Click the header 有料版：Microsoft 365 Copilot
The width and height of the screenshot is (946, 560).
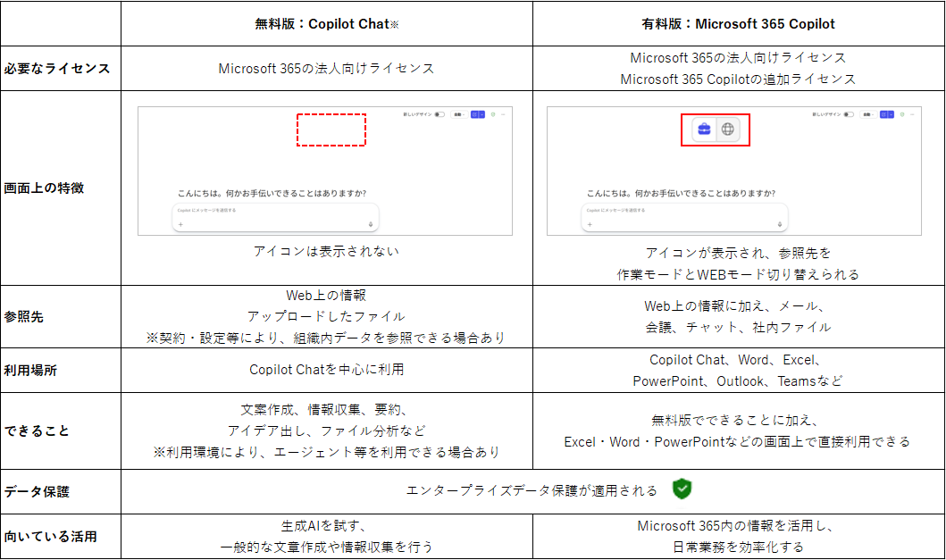738,24
